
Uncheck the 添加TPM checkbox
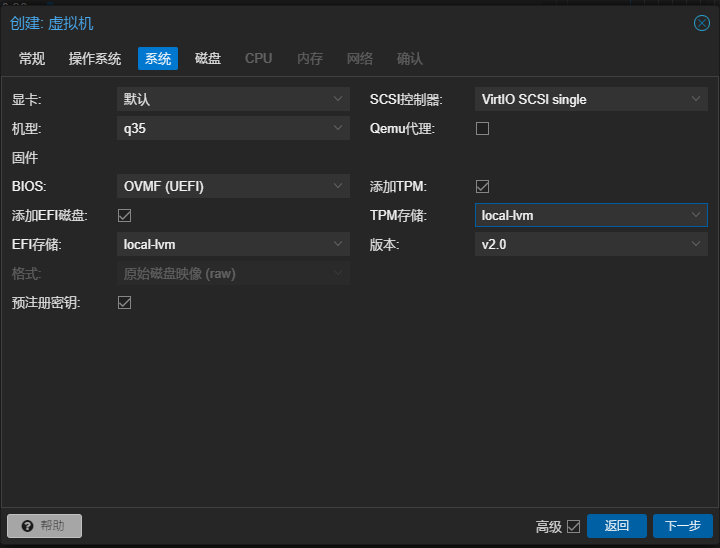click(x=482, y=186)
